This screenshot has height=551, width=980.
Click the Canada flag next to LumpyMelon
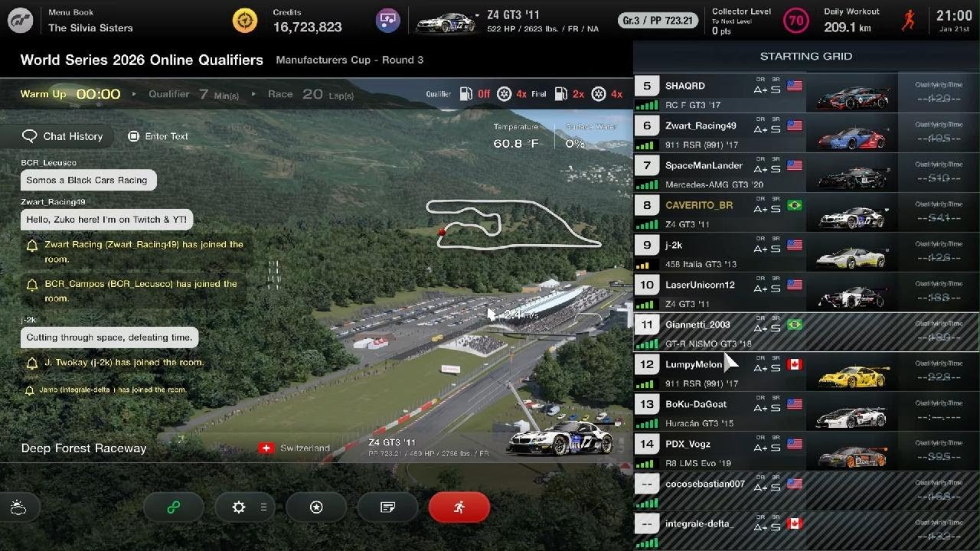tap(795, 364)
